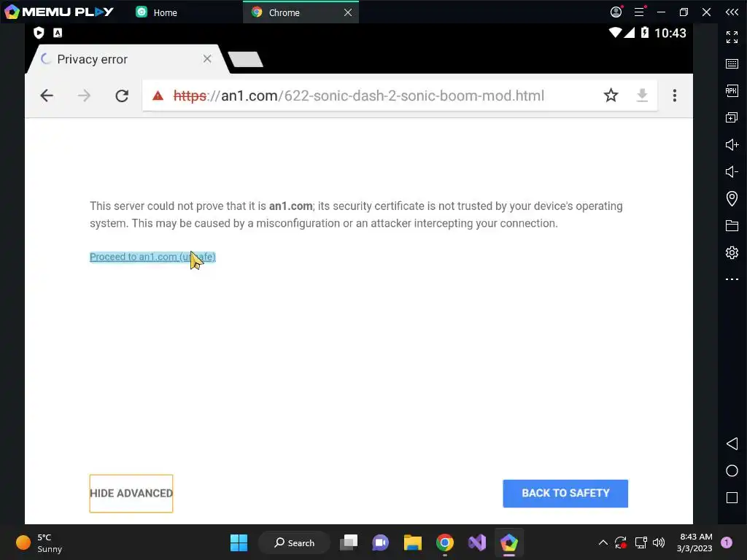Click the MEmu Play logo
Screen dimensions: 747x560
click(59, 12)
